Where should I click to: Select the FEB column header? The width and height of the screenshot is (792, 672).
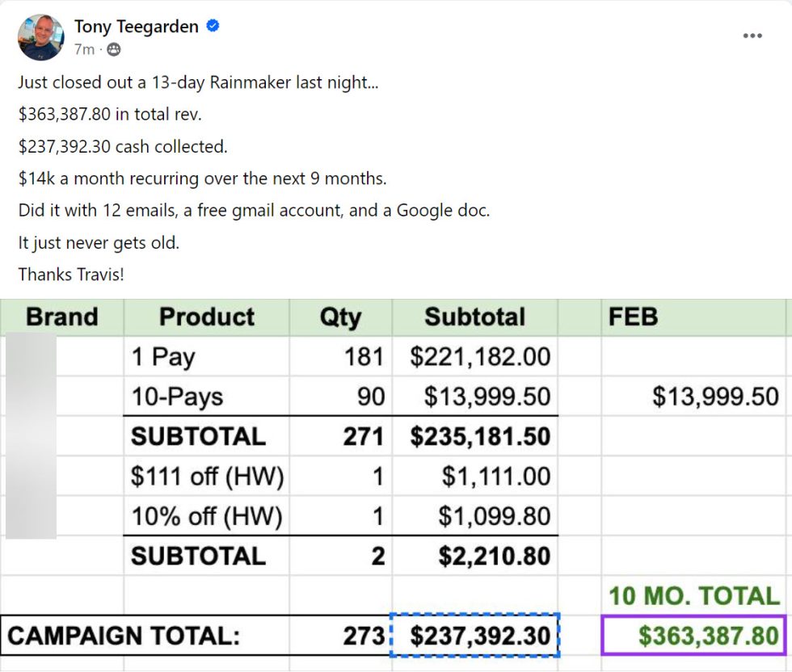click(x=693, y=317)
